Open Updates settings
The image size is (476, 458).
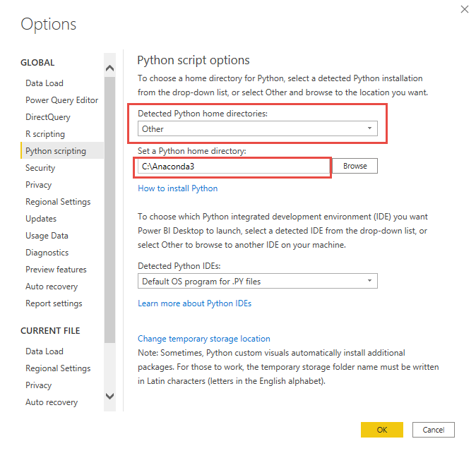pyautogui.click(x=41, y=219)
